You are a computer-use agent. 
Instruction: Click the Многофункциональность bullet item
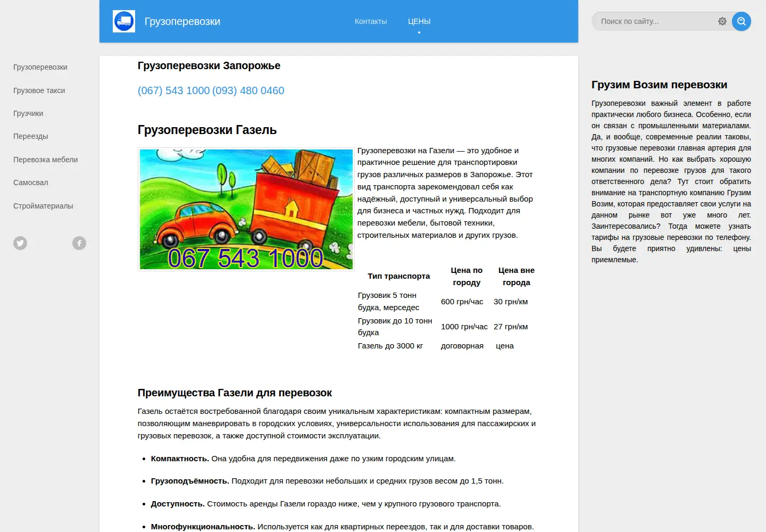point(342,527)
